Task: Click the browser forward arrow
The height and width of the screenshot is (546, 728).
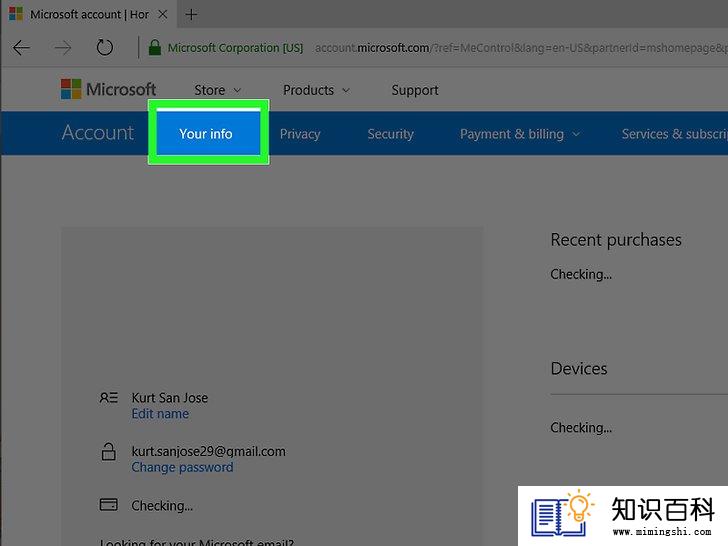Action: pos(62,47)
